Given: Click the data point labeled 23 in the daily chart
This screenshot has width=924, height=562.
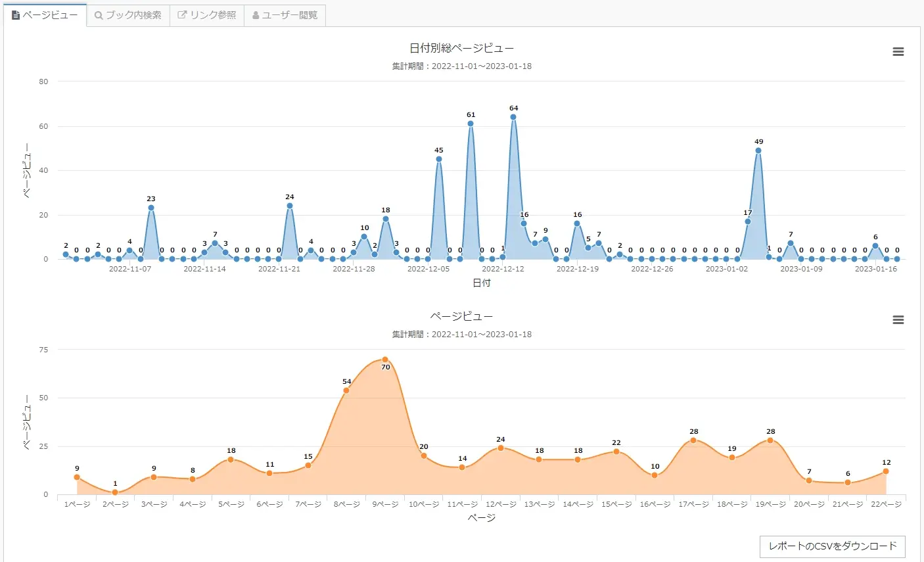Looking at the screenshot, I should [151, 208].
